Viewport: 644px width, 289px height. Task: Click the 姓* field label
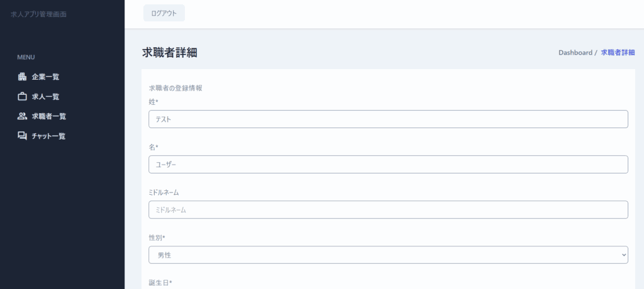point(153,102)
